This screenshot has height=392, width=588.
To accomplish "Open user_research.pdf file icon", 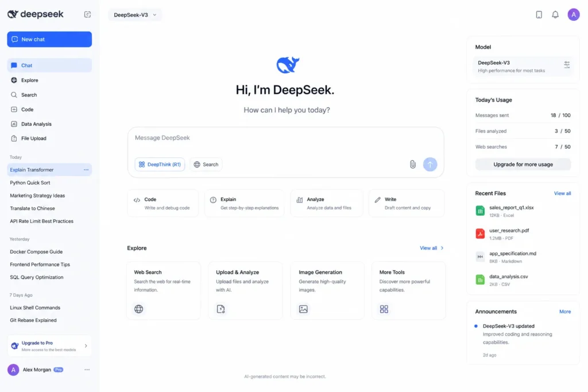I will click(x=480, y=234).
